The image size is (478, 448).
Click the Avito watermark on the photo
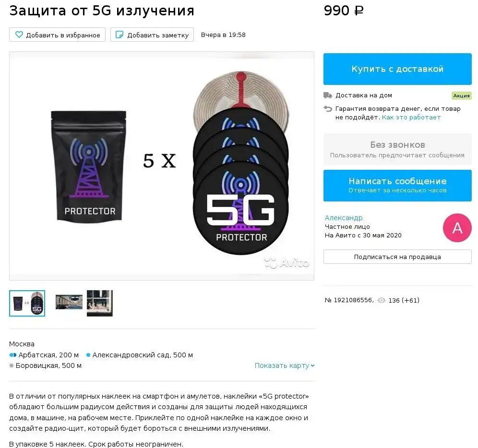287,263
